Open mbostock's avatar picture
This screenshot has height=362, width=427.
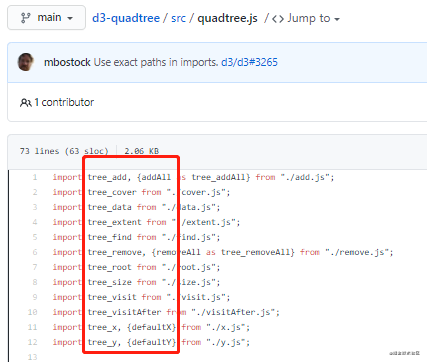[x=26, y=62]
